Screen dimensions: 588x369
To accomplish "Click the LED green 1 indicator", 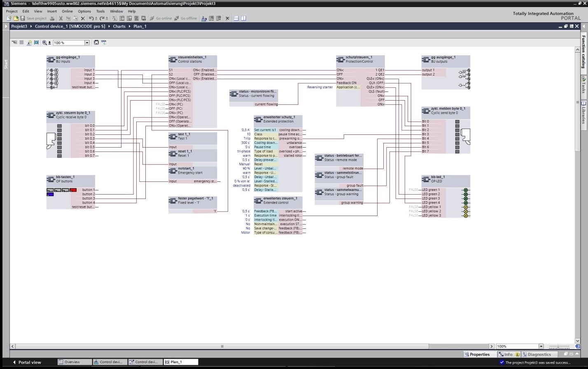I will click(x=466, y=190).
